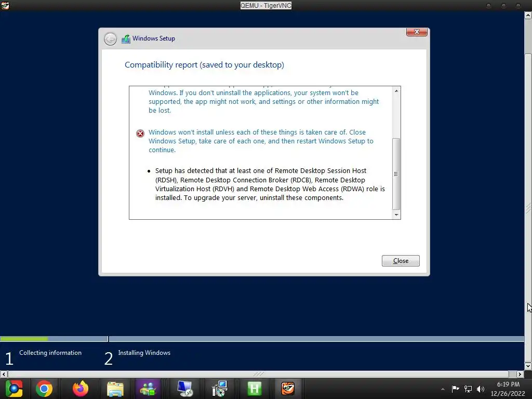Click the VNC horizontal scrollbar thumb
Viewport: 532px width, 399px height.
click(258, 374)
